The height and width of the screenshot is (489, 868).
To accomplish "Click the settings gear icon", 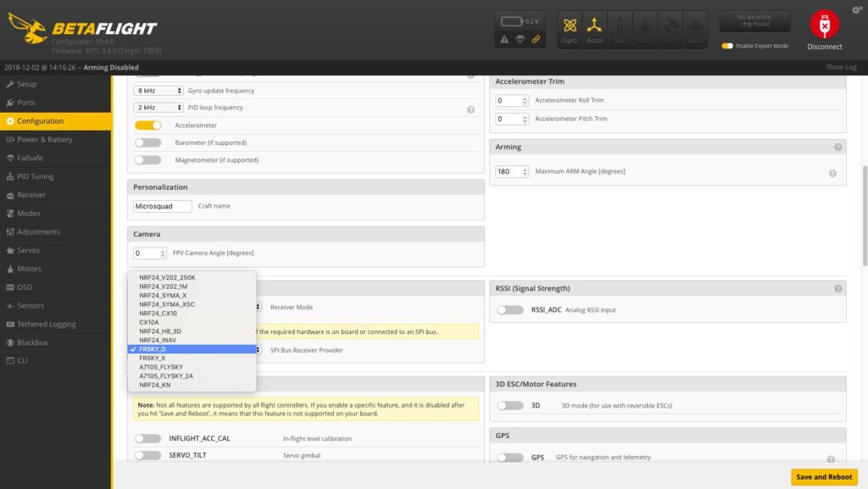I will tap(857, 9).
